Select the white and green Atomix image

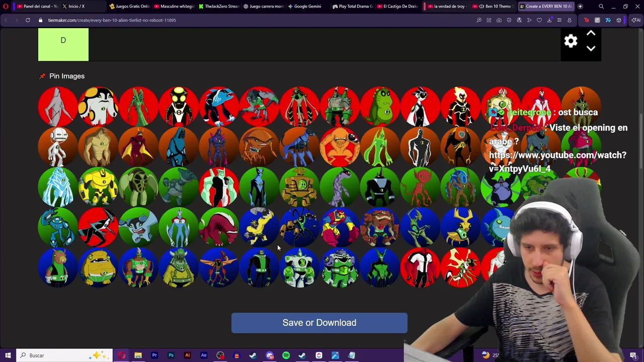(300, 267)
